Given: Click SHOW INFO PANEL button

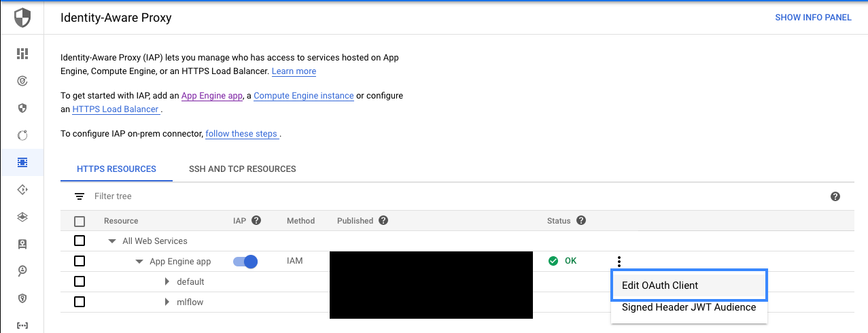Looking at the screenshot, I should tap(813, 18).
